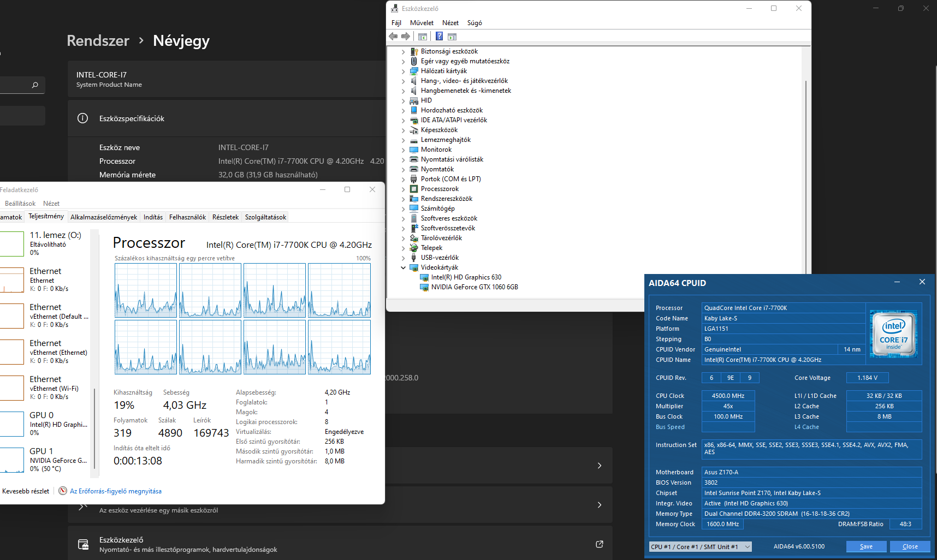Open the Fájl menu in Device Manager
This screenshot has width=937, height=560.
point(396,23)
